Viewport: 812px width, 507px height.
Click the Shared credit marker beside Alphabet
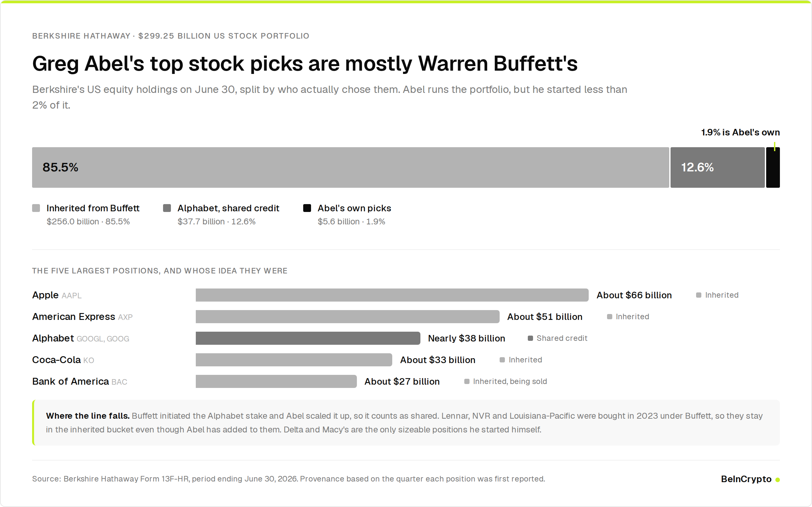530,338
